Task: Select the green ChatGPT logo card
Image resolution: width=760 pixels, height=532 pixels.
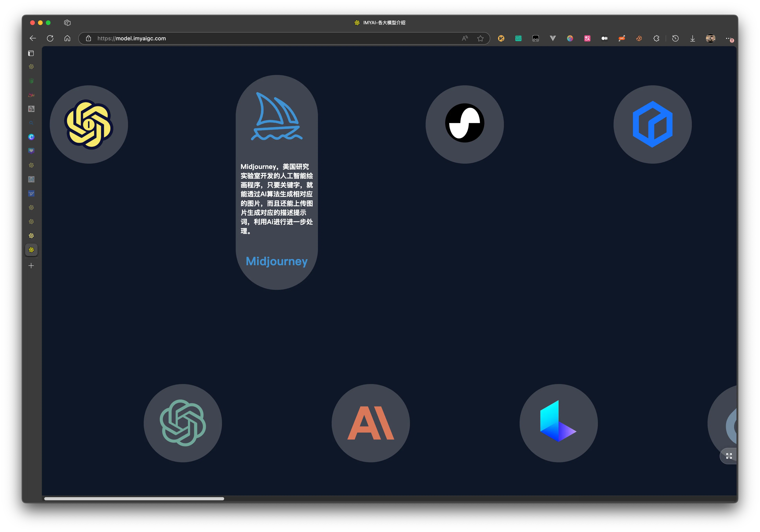Action: pos(183,423)
